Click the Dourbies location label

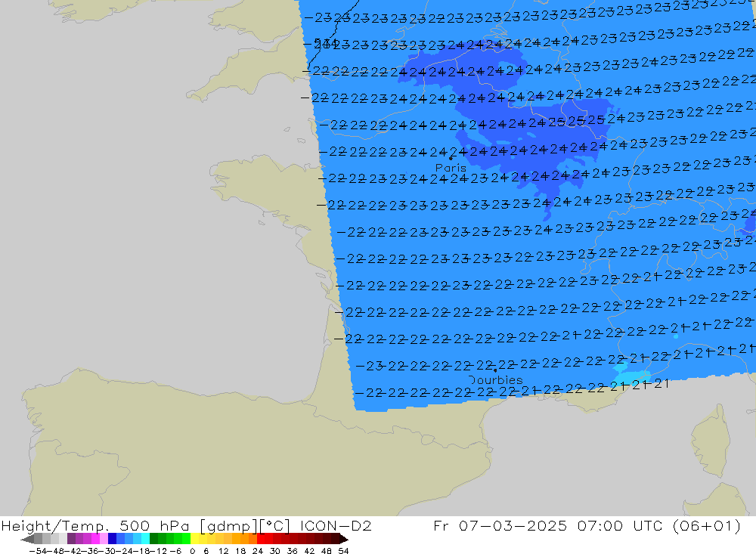(x=496, y=380)
